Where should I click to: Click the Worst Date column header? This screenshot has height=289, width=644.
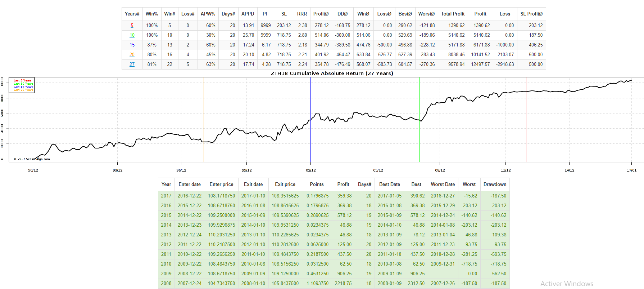click(443, 184)
